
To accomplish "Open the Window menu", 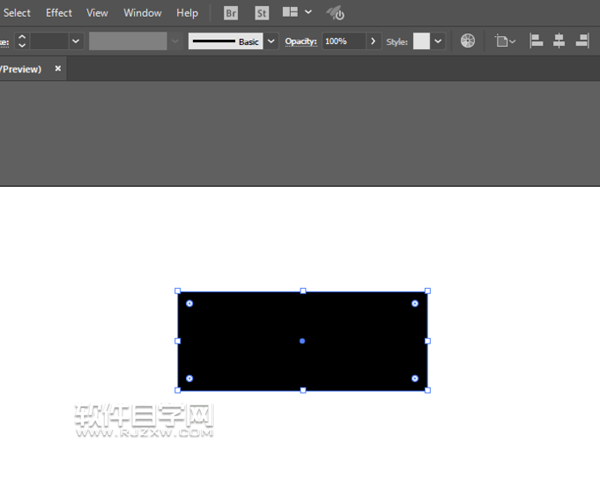I will (x=142, y=13).
